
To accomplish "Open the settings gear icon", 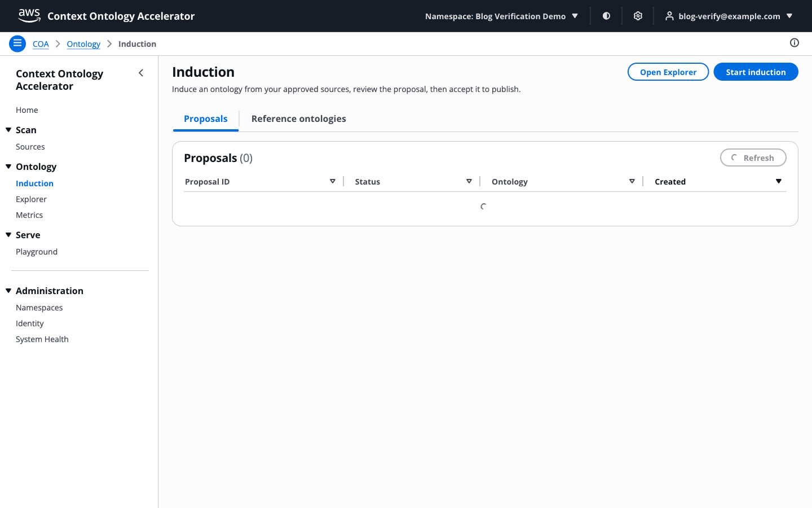I will point(638,16).
